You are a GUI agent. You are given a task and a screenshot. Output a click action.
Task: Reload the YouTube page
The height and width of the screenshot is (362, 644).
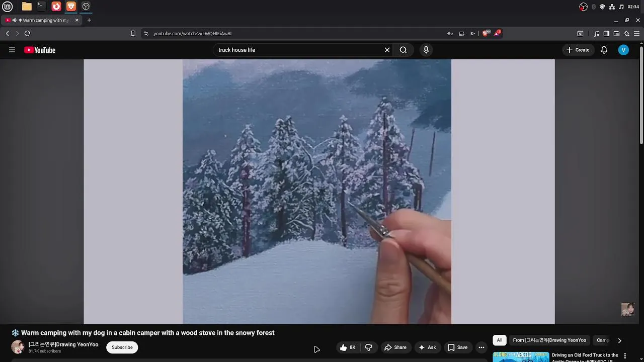(x=27, y=33)
